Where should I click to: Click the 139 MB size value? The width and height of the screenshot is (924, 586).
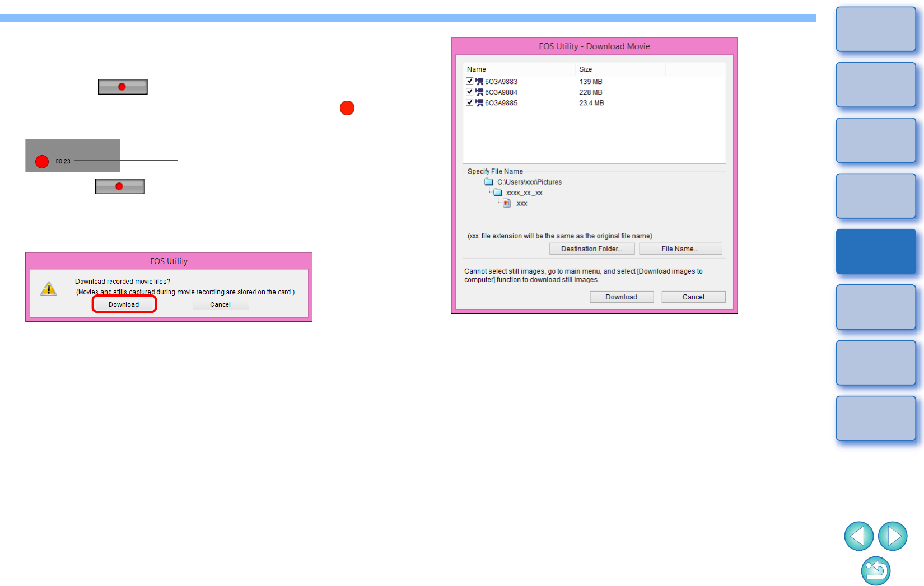click(591, 82)
